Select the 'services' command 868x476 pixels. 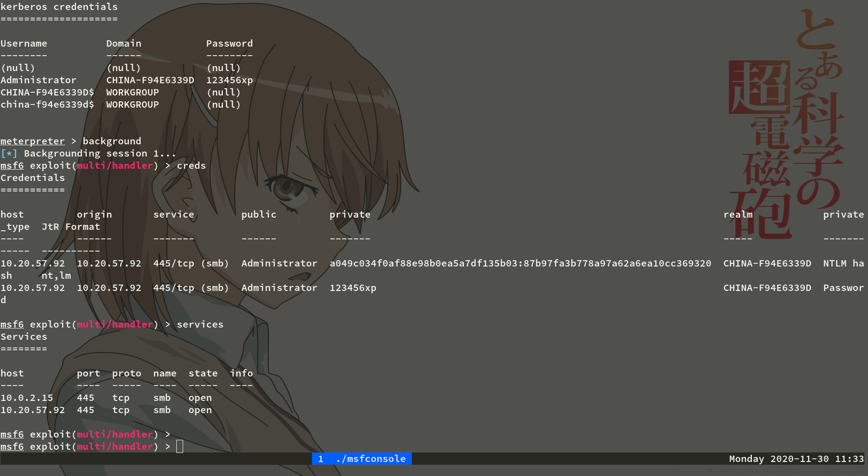200,324
